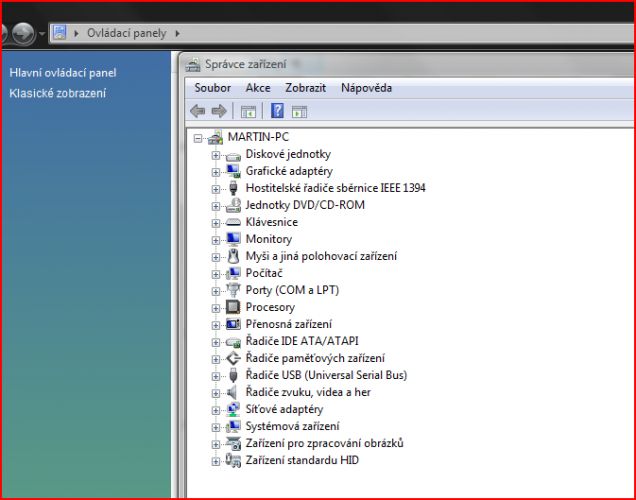Image resolution: width=636 pixels, height=500 pixels.
Task: Click the Systémová zařízení icon
Action: coord(233,427)
